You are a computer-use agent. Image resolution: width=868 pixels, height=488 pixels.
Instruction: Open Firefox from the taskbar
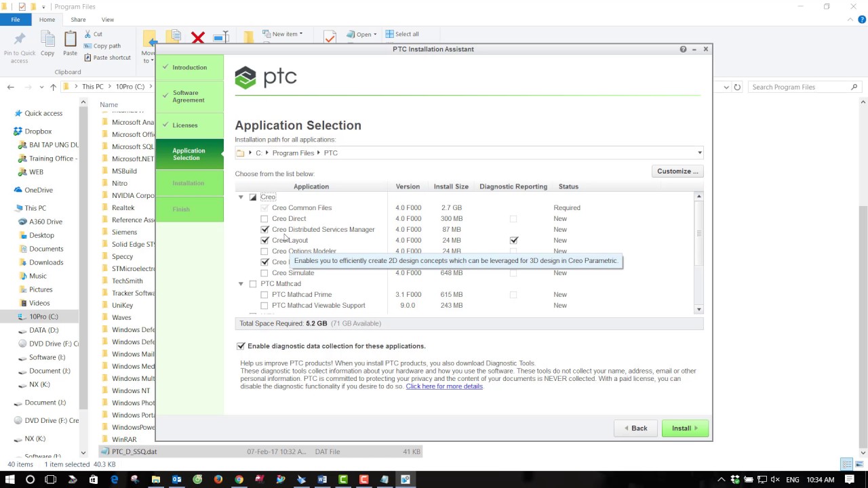tap(218, 479)
